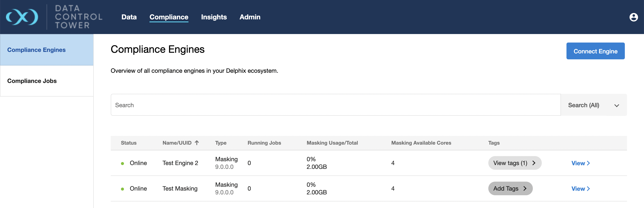This screenshot has height=208, width=644.
Task: Select Compliance Jobs in the sidebar
Action: [32, 81]
